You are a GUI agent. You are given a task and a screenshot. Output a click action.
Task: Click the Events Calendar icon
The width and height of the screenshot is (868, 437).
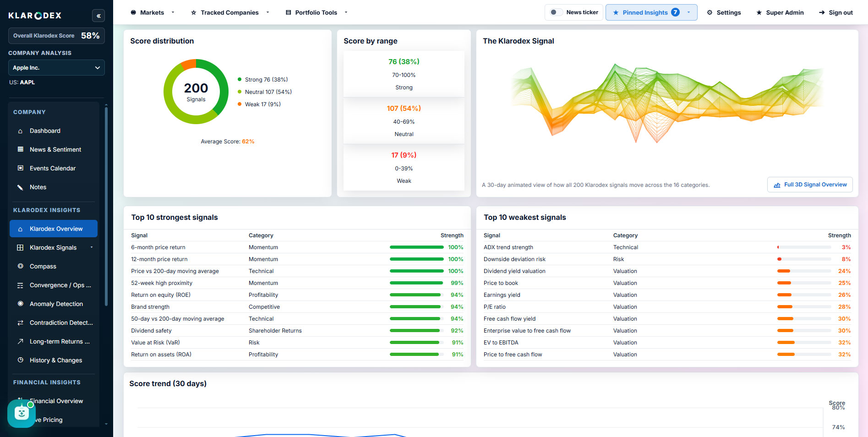20,168
